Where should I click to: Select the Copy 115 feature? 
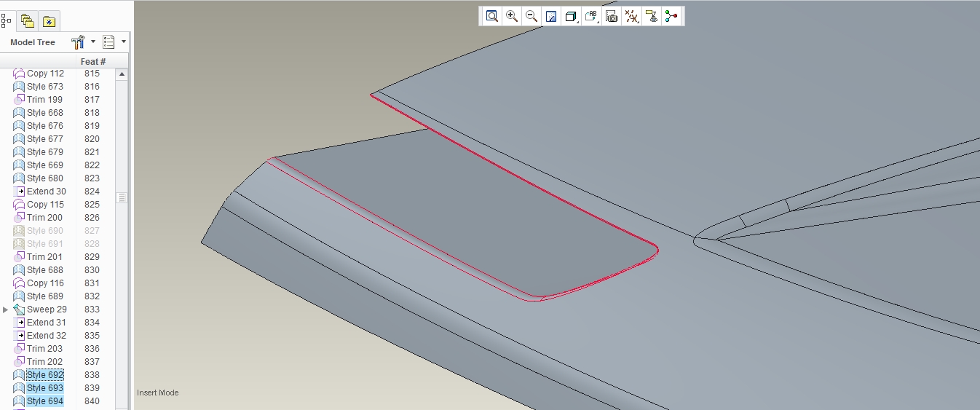[45, 205]
